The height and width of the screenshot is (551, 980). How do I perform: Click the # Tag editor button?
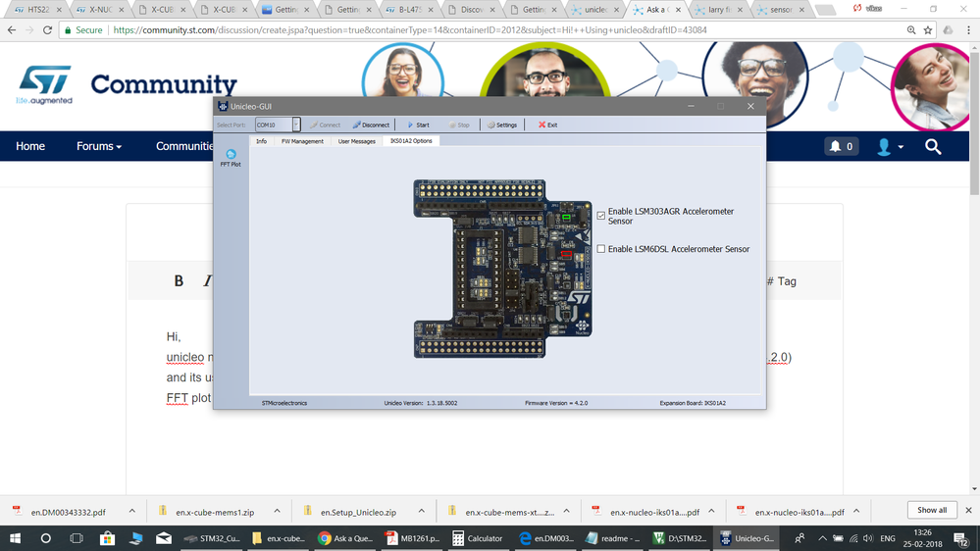782,281
